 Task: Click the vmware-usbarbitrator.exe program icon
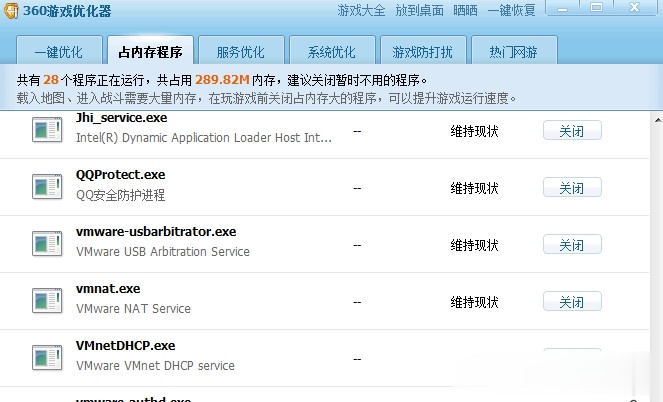(x=47, y=243)
